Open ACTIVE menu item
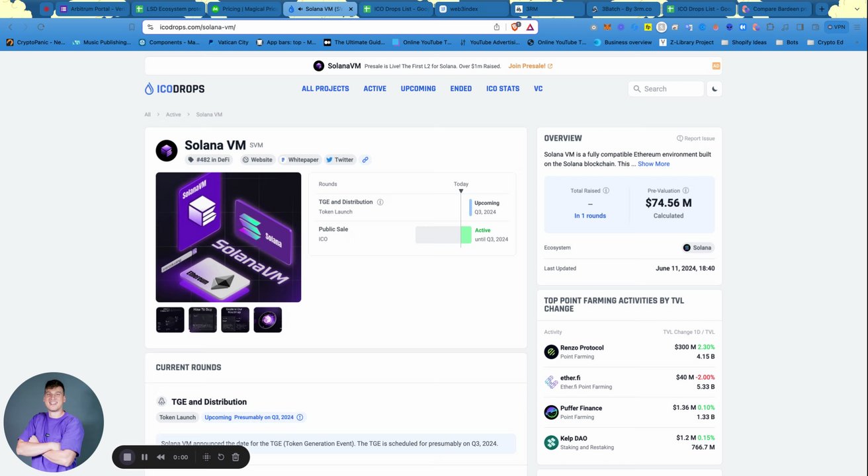The width and height of the screenshot is (868, 476). pos(374,89)
